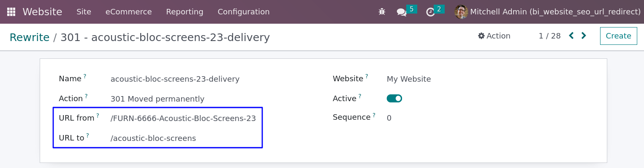Open the Site menu
644x168 pixels.
84,12
